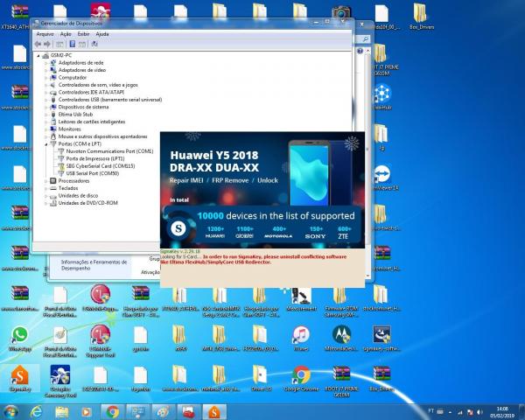Switch to Chrome in the taskbar
525x420 pixels.
(113, 412)
